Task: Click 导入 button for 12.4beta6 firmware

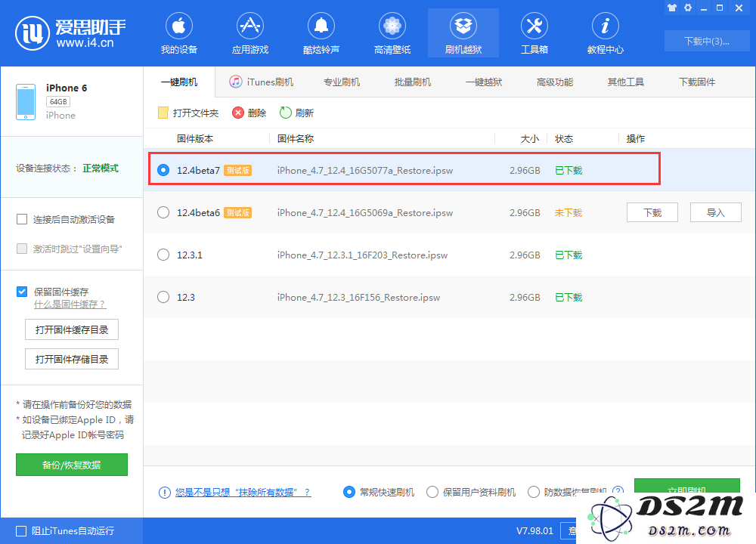Action: (x=716, y=212)
